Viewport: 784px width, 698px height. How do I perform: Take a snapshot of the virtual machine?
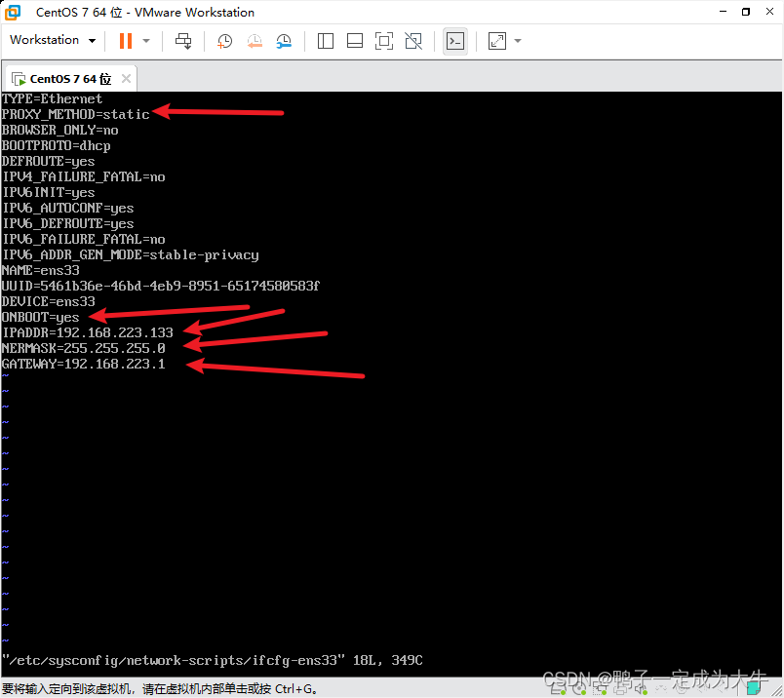point(223,40)
